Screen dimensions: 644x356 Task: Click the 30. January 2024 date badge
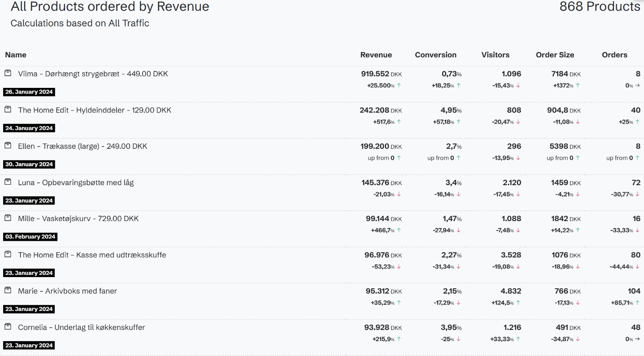click(29, 164)
